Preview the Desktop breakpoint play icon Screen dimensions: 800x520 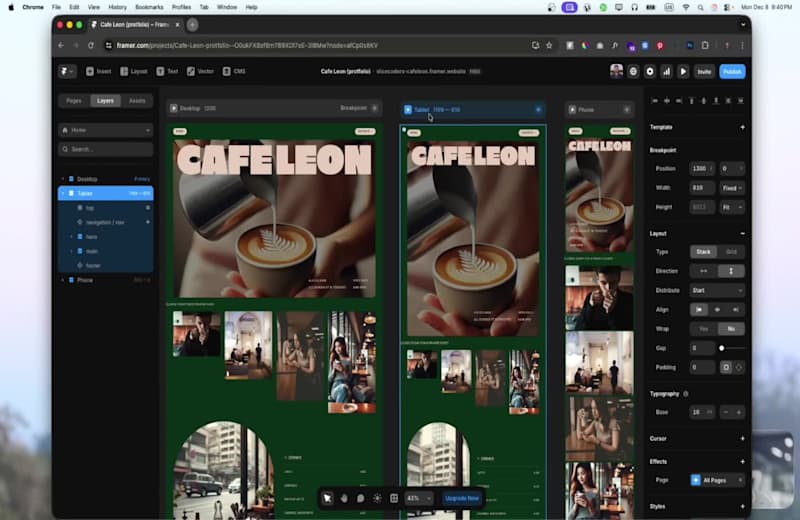click(173, 108)
